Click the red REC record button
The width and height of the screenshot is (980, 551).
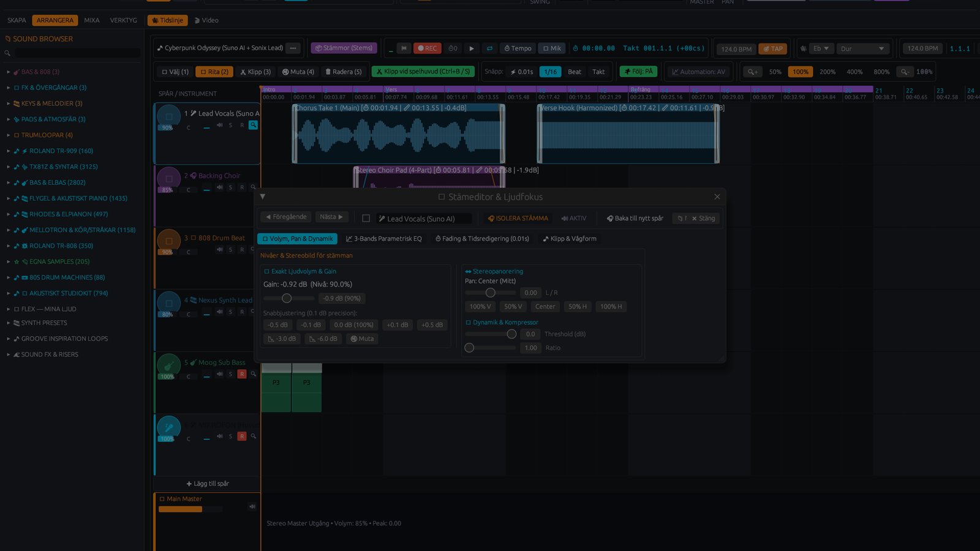click(x=428, y=48)
